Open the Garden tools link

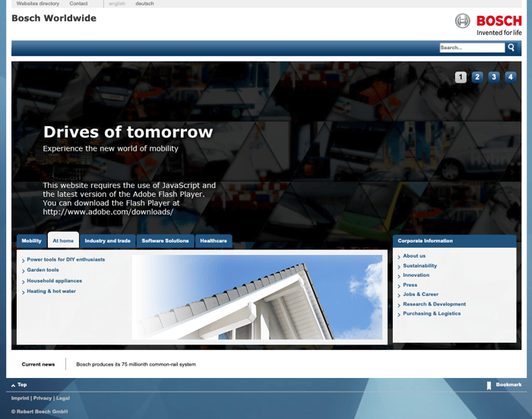43,270
